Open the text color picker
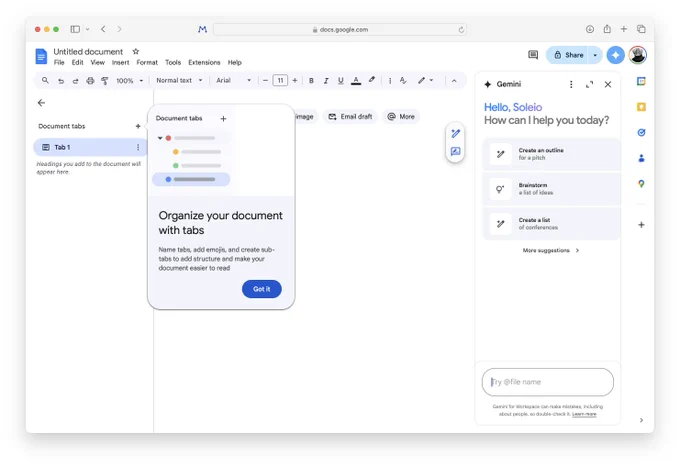680x467 pixels. pyautogui.click(x=356, y=81)
